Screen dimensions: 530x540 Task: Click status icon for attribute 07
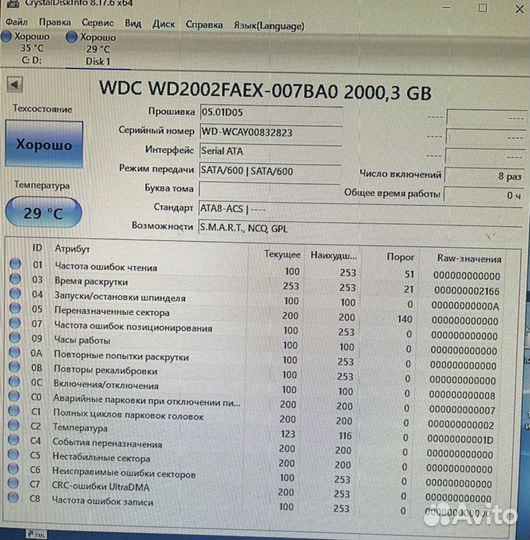(15, 323)
